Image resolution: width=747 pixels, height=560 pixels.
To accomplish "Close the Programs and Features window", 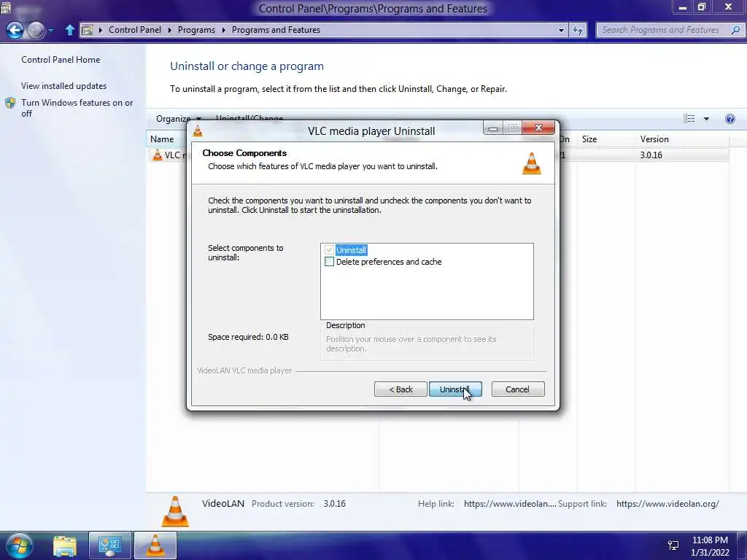I will (729, 7).
